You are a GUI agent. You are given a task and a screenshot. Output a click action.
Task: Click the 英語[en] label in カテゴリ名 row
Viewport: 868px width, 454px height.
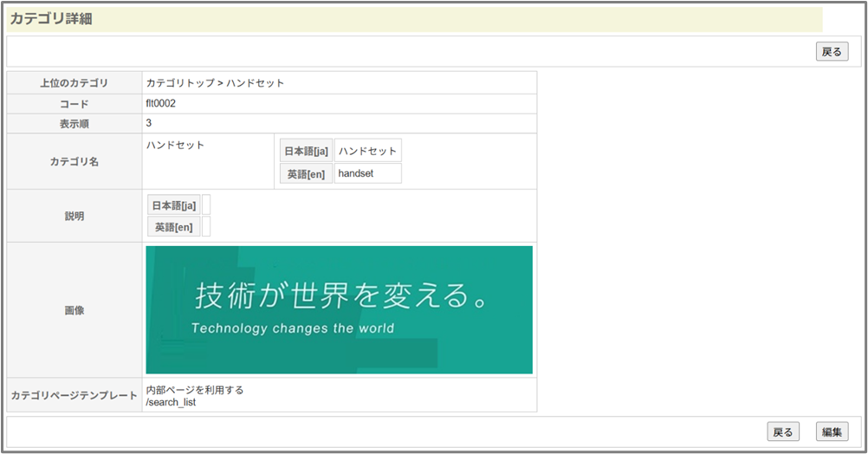(306, 173)
